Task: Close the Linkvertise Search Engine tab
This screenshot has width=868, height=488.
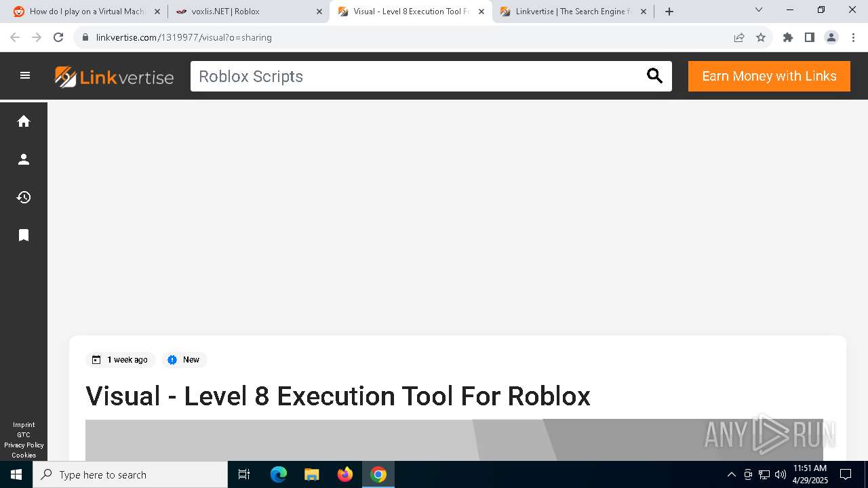Action: coord(644,12)
